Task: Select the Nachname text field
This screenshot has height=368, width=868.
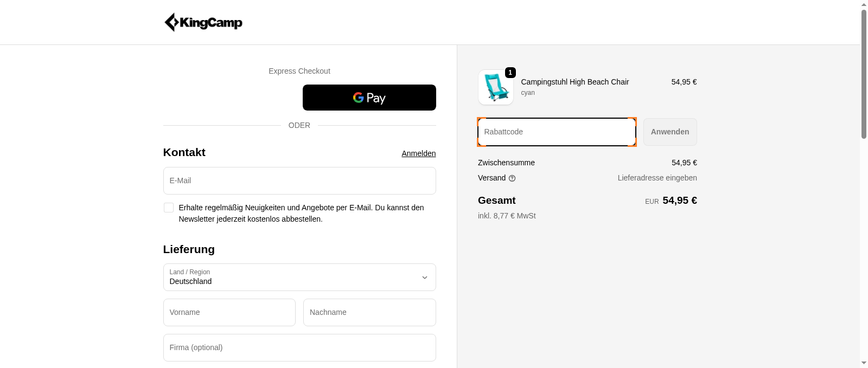Action: [x=369, y=312]
